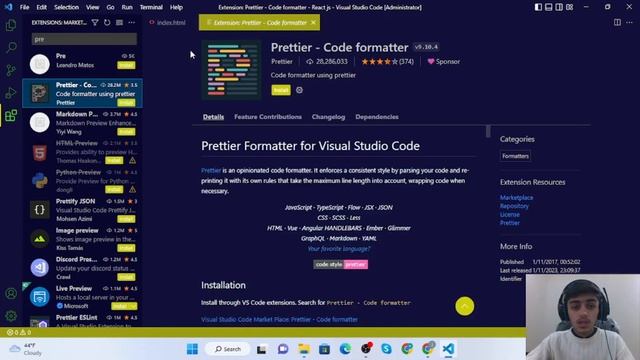Image resolution: width=640 pixels, height=360 pixels.
Task: Toggle secondary side bar layout icon
Action: tap(559, 7)
